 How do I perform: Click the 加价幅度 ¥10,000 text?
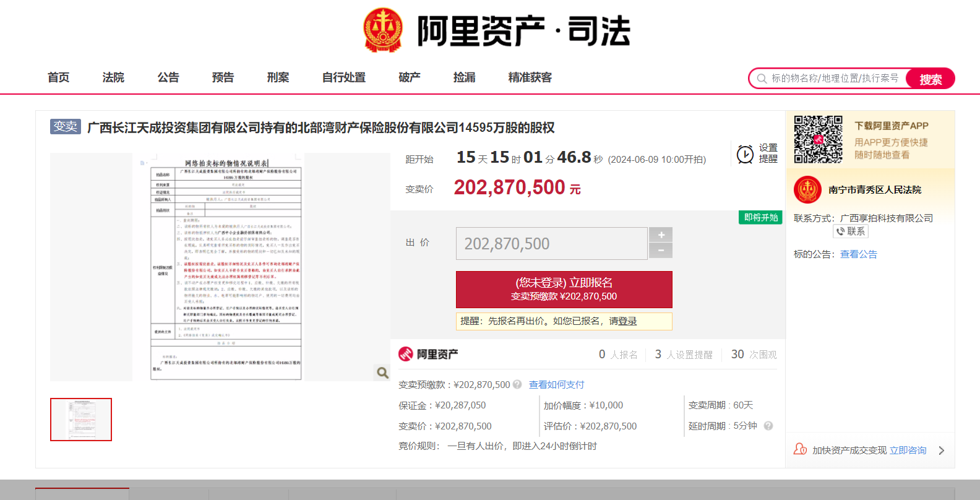click(583, 405)
